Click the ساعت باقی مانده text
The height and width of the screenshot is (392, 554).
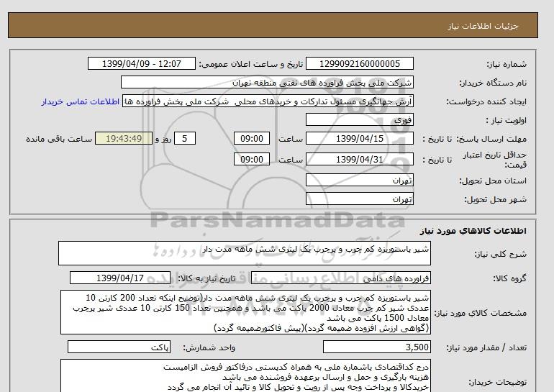(59, 139)
